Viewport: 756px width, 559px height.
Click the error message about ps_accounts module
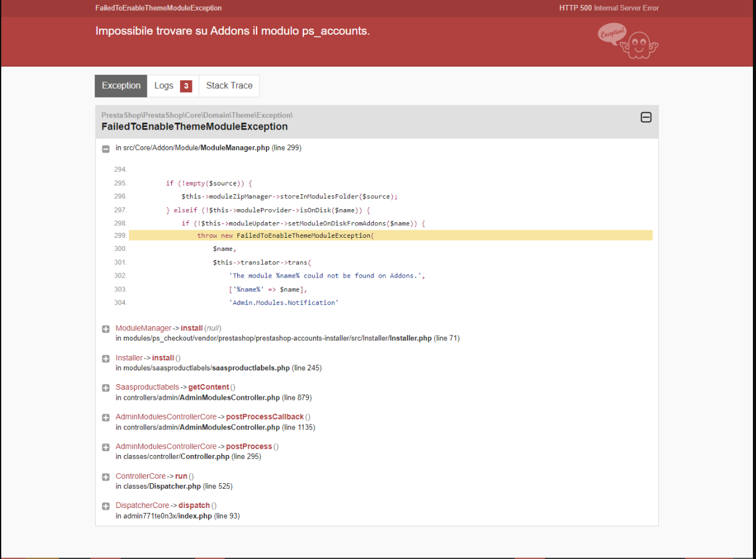[233, 31]
